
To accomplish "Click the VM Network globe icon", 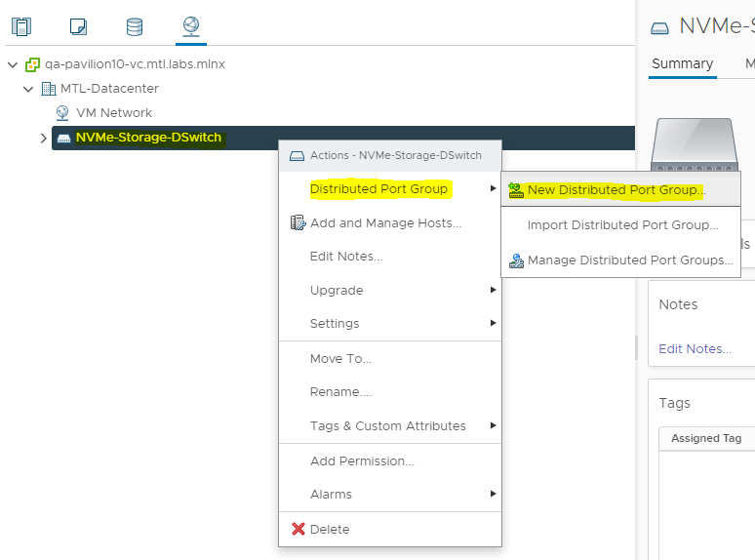I will [62, 113].
